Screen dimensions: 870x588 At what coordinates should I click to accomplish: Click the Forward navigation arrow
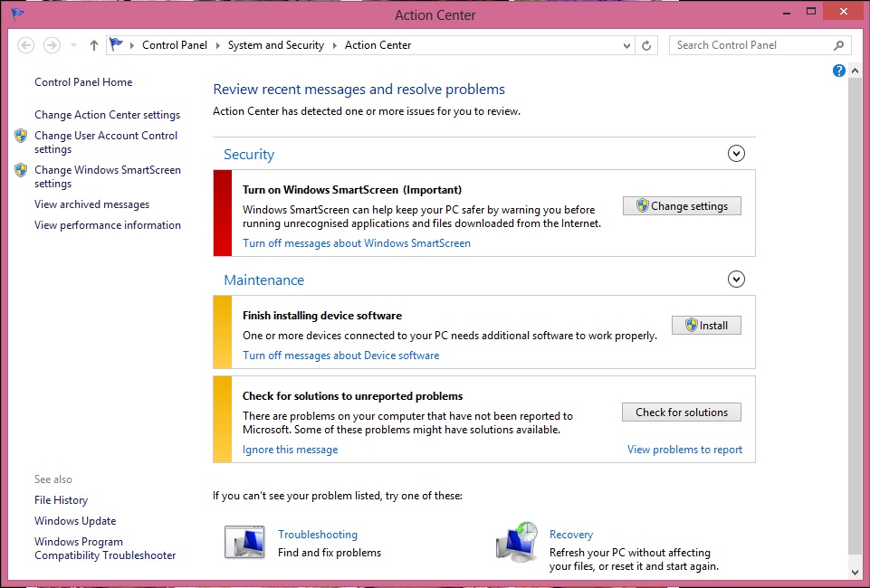pos(53,45)
